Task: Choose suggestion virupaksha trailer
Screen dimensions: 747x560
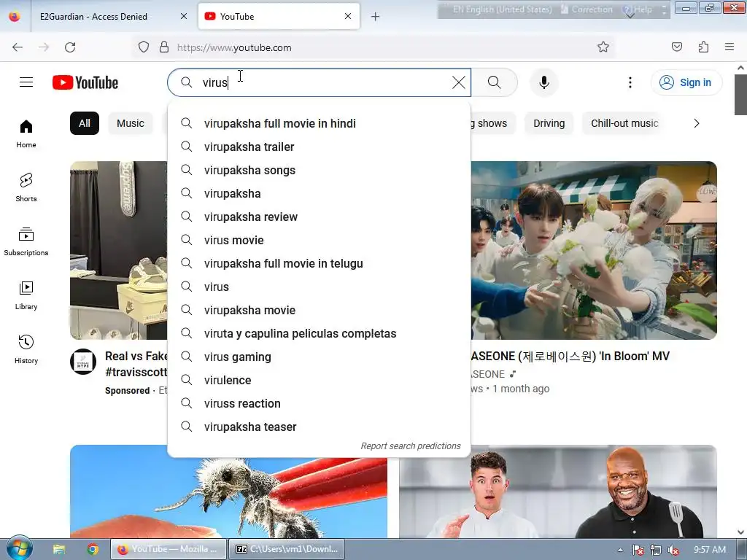Action: 320,147
